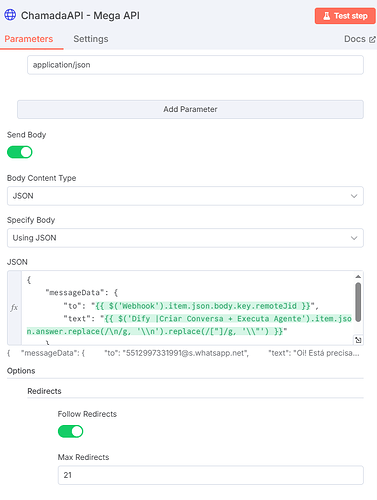Click the globe HTTP node icon
This screenshot has height=500, width=377.
(x=10, y=15)
